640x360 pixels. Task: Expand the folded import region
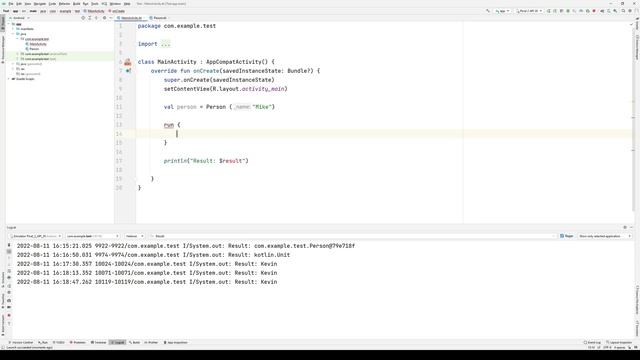(165, 44)
